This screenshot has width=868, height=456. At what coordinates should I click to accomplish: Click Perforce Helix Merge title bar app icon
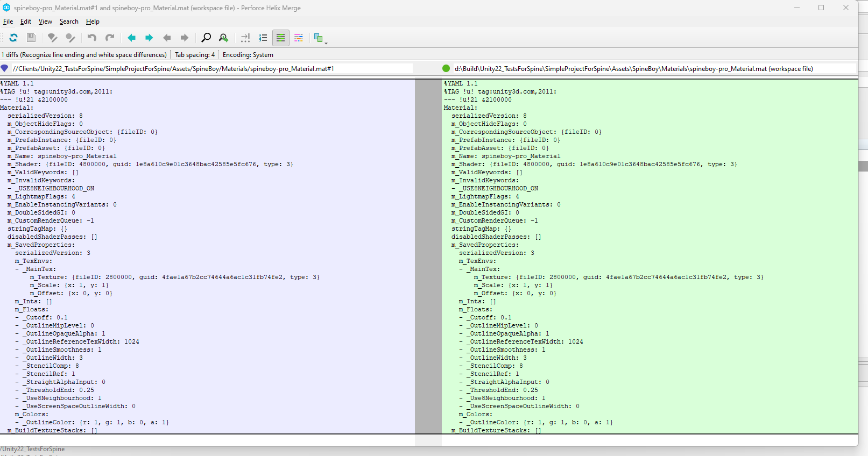[x=6, y=8]
